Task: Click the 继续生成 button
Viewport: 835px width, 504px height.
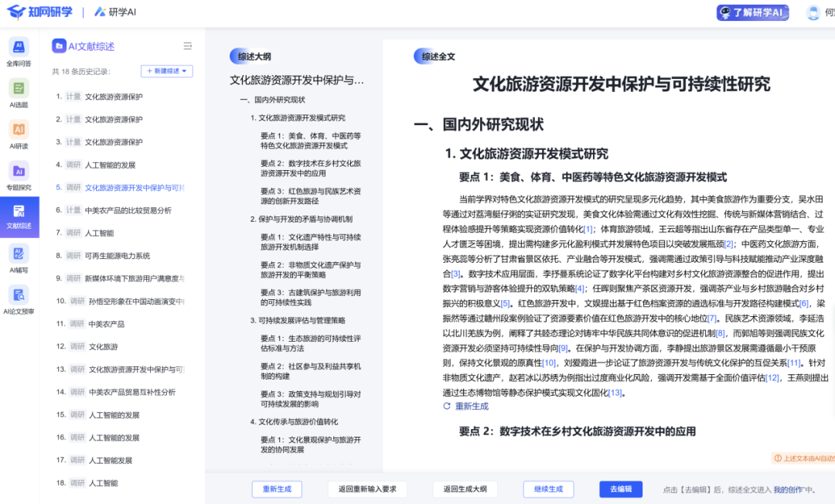Action: pyautogui.click(x=549, y=489)
